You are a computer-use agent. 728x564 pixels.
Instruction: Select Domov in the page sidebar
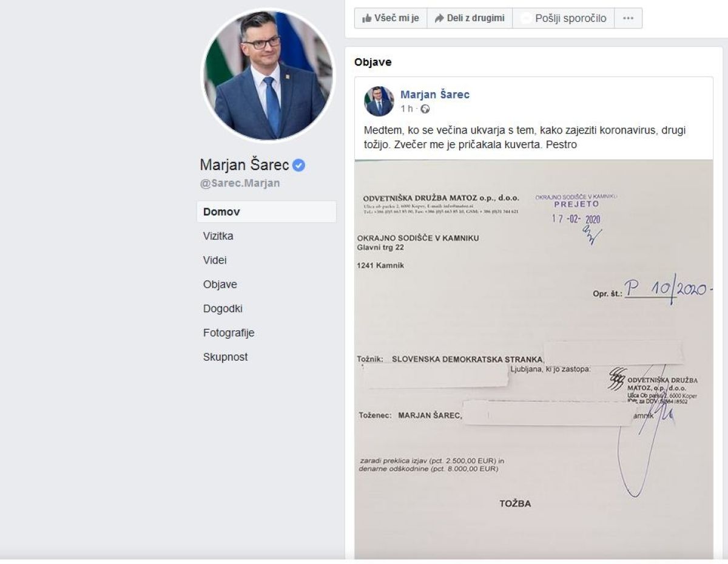pos(221,212)
